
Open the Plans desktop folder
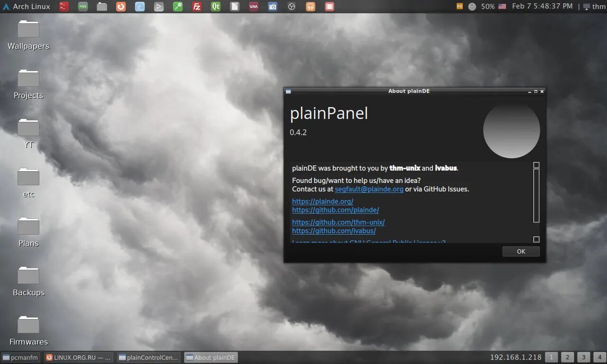[28, 232]
